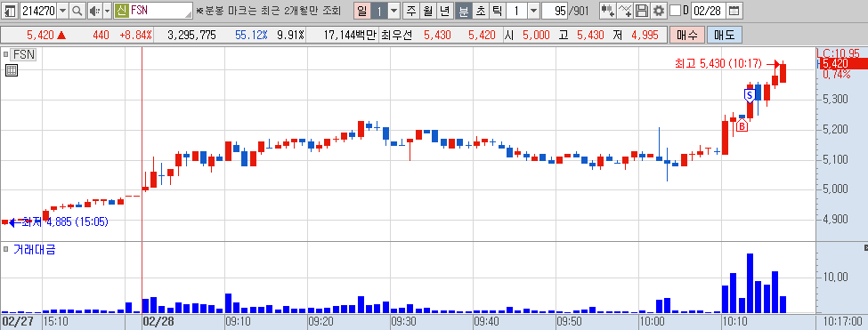
Task: Toggle the 거래대금 indicator square marker
Action: point(6,250)
